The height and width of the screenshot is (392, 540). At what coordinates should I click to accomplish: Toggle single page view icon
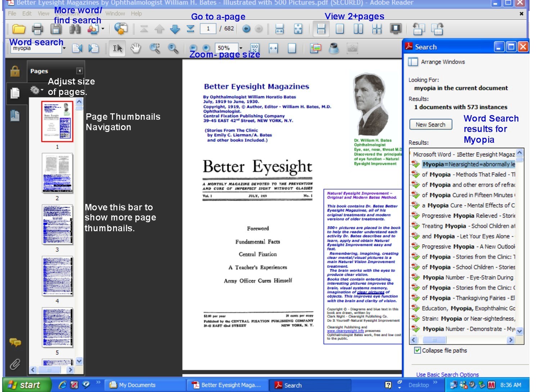pos(339,29)
